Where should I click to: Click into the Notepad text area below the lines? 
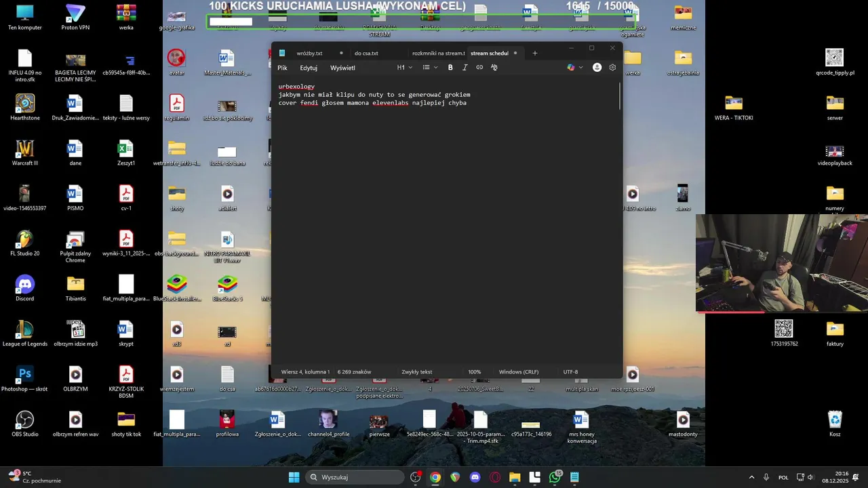coord(446,237)
